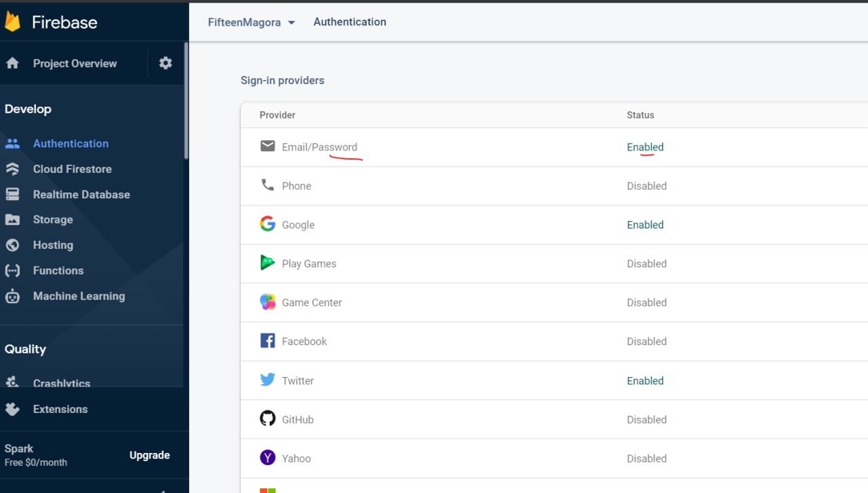The image size is (868, 493).
Task: Open Machine Learning section
Action: [79, 296]
